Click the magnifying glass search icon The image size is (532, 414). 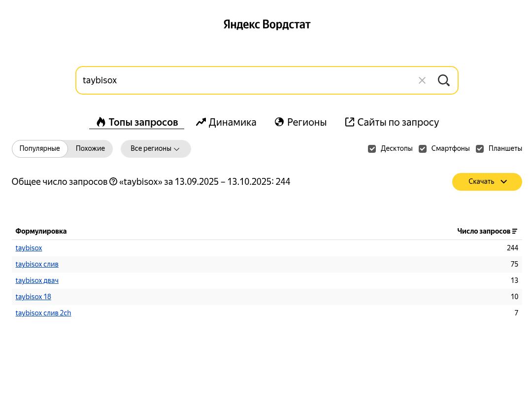[443, 80]
